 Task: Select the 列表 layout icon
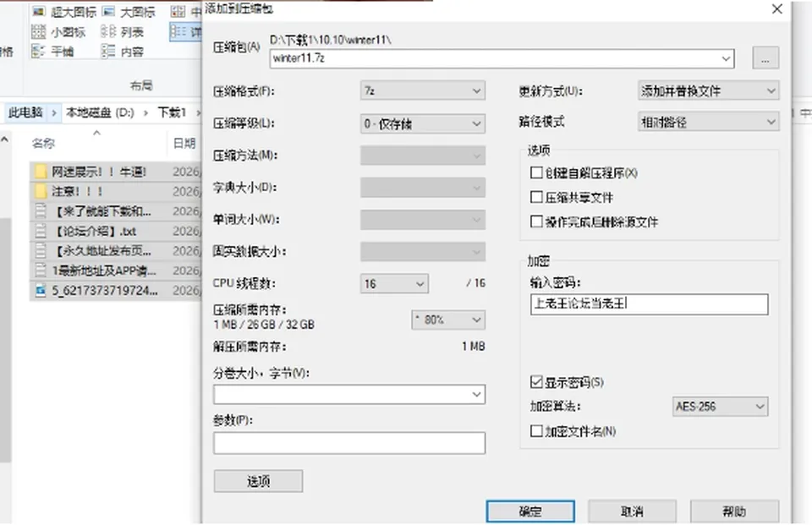(108, 31)
